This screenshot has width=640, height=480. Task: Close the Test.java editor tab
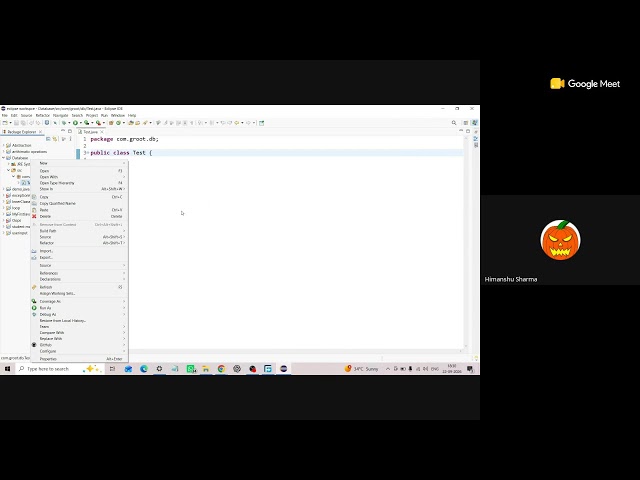tap(102, 132)
